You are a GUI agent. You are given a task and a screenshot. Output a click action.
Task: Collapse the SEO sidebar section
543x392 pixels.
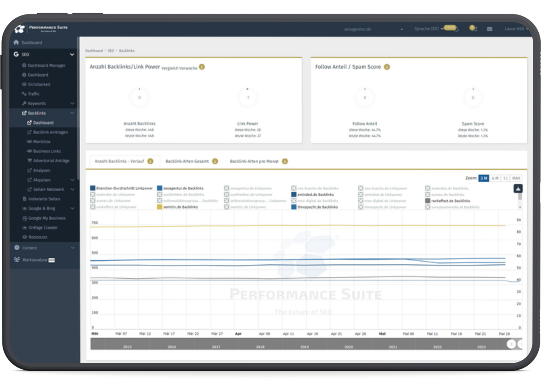[72, 54]
